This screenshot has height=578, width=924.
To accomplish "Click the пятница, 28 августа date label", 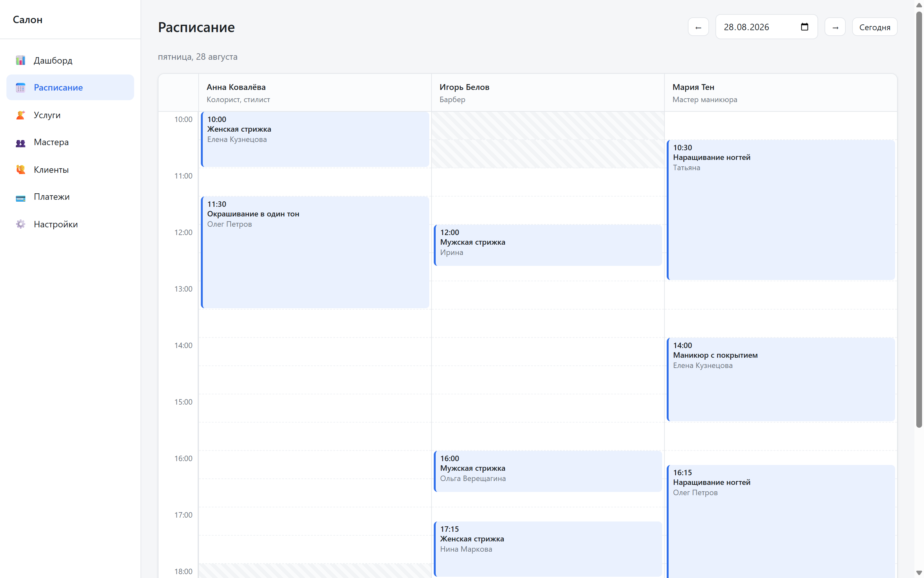I will click(x=198, y=57).
